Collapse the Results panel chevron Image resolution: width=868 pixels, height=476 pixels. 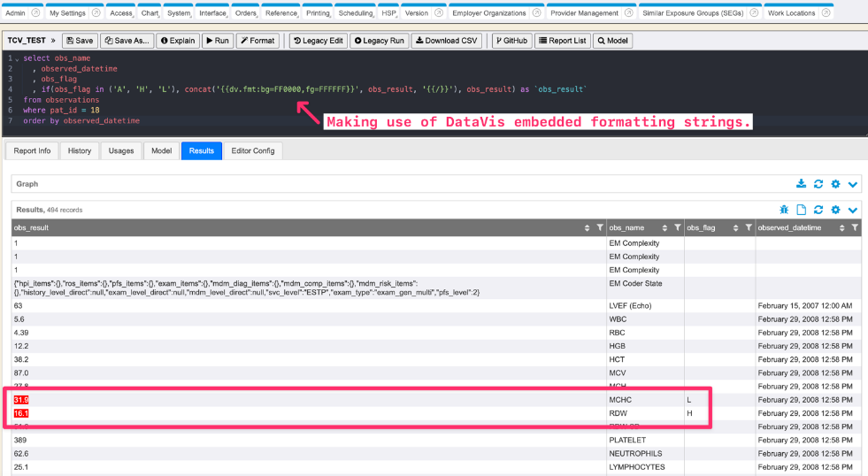click(x=853, y=210)
